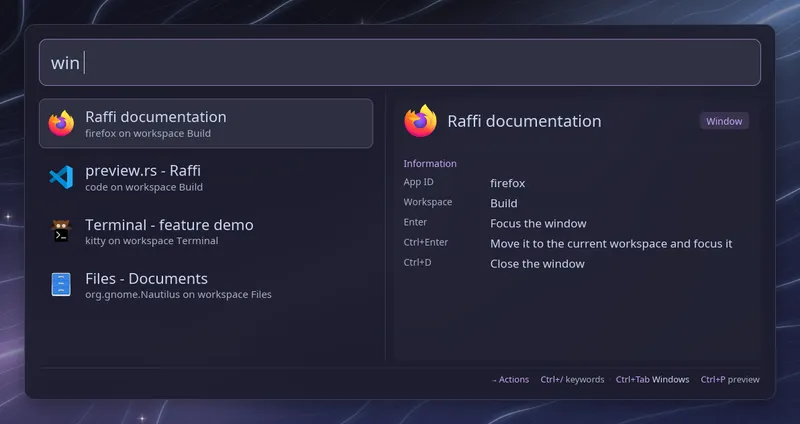Click "code on workspace Build" subtitle

click(x=144, y=187)
